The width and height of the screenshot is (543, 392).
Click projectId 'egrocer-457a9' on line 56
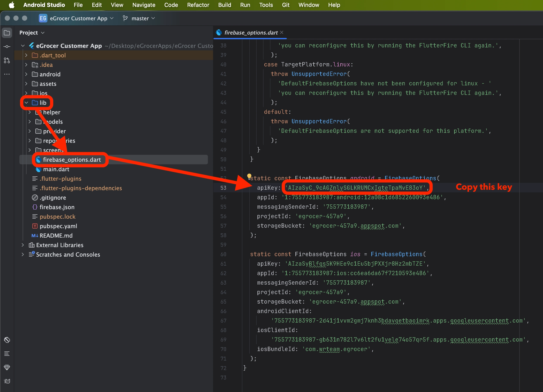pos(321,216)
